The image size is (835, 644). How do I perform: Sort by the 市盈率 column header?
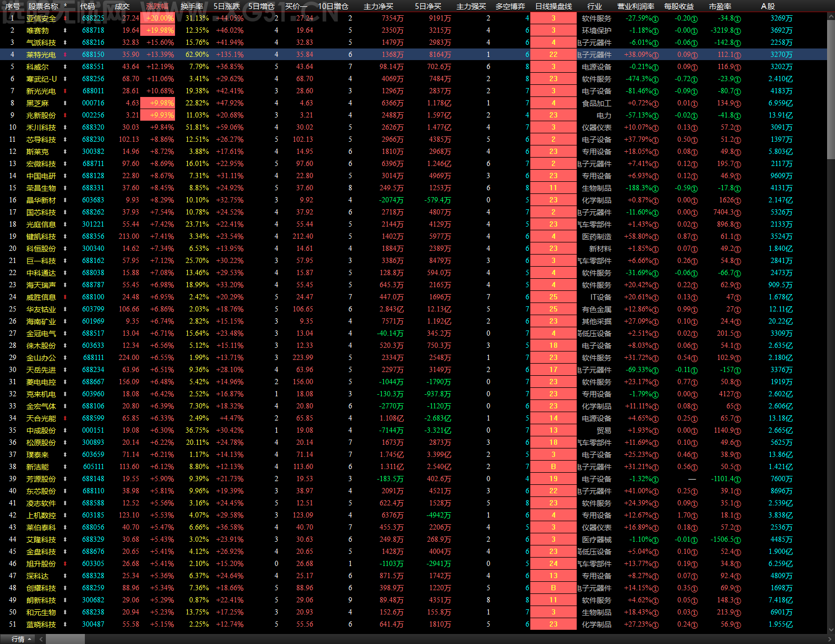click(x=720, y=6)
